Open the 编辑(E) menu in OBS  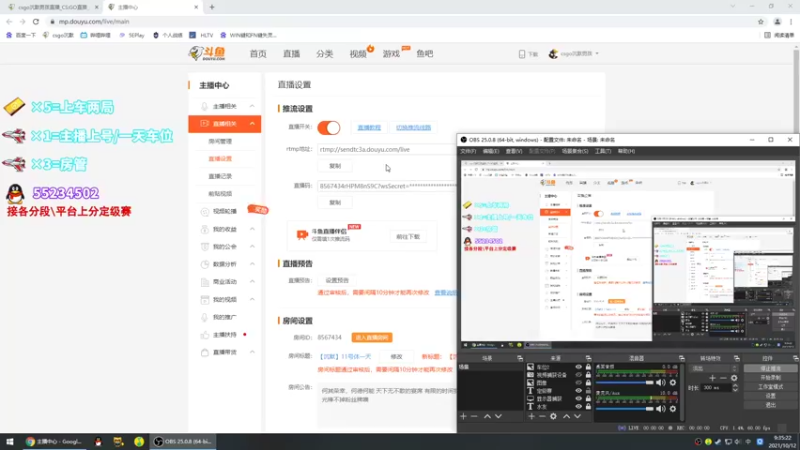[491, 152]
